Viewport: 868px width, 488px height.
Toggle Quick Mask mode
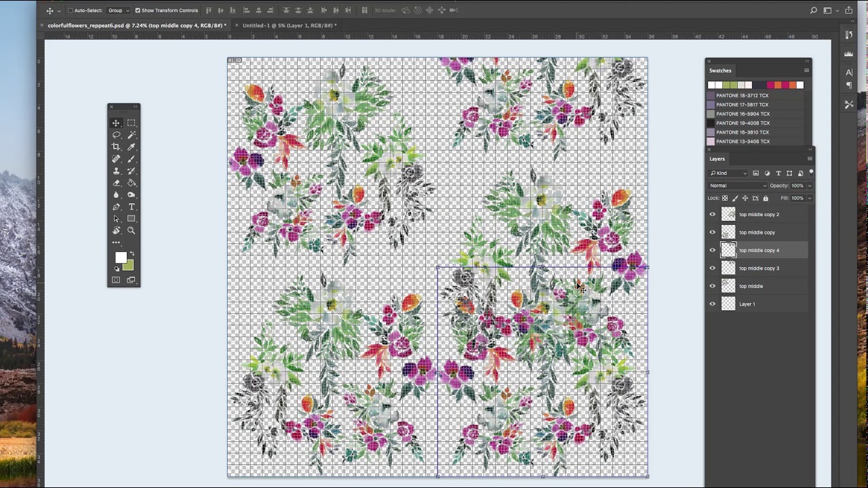point(116,280)
